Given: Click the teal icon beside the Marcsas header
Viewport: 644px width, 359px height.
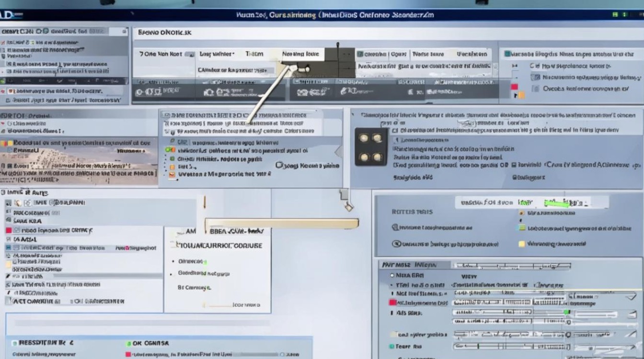Looking at the screenshot, I should point(507,54).
